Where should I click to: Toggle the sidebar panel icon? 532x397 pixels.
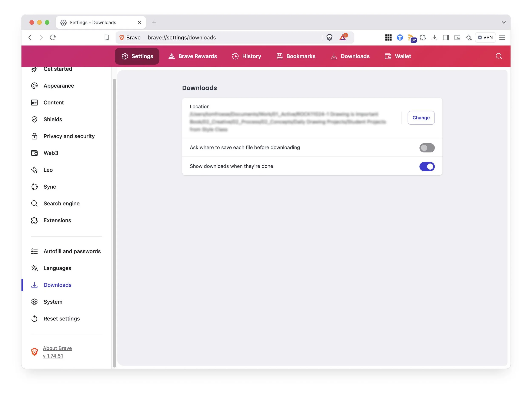coord(446,37)
